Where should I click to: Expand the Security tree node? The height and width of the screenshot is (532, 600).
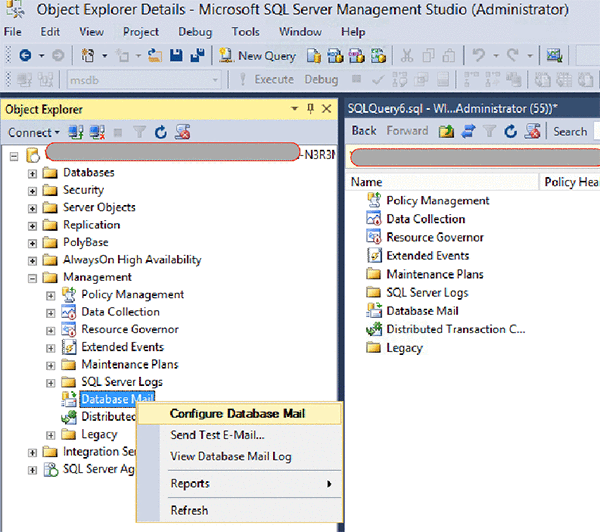click(33, 191)
